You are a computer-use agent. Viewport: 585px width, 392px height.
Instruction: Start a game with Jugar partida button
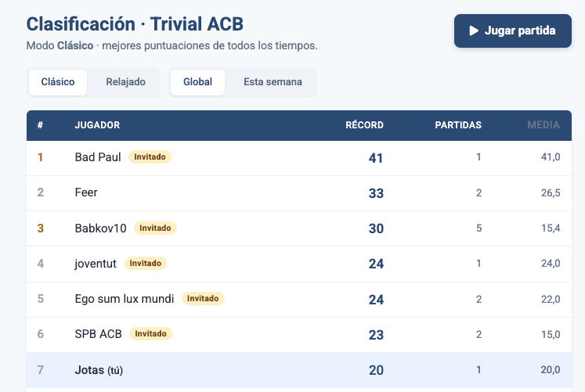512,31
